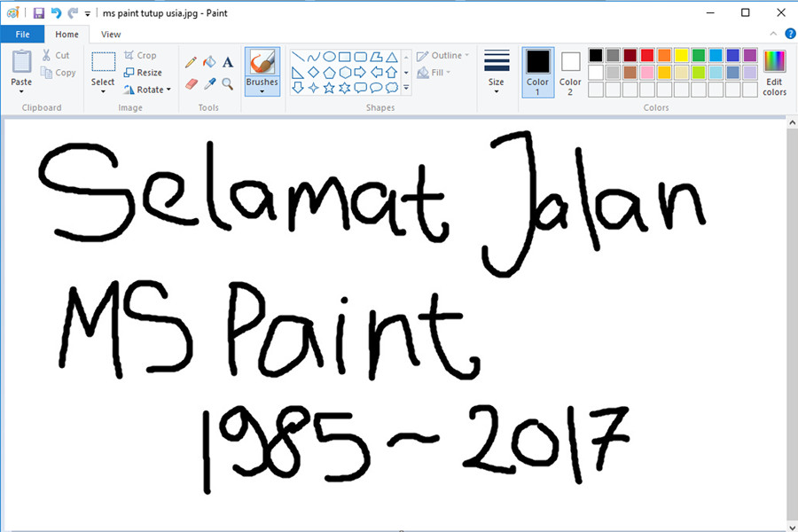
Task: Select the Pencil tool
Action: coord(191,62)
